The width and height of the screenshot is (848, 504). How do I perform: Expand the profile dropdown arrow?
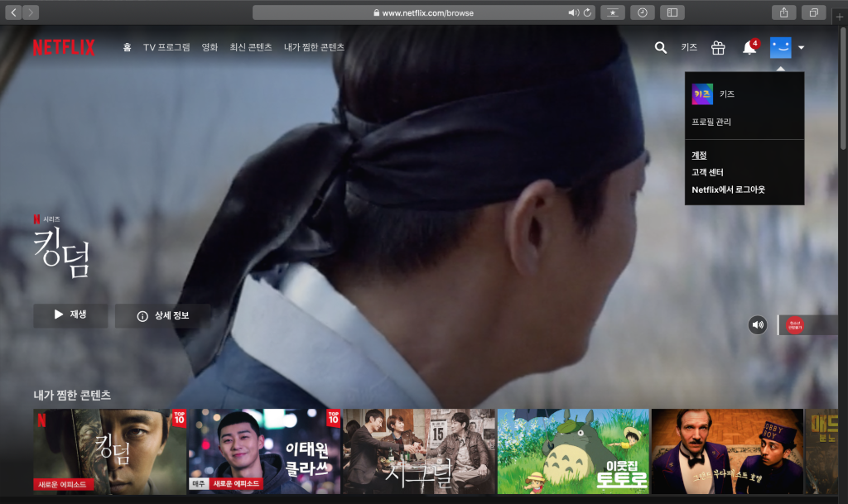click(x=802, y=47)
